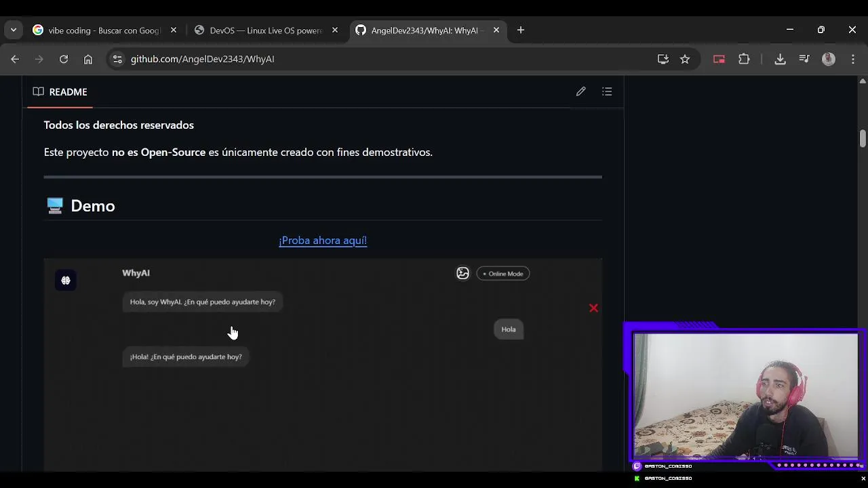Go forward in browser history
This screenshot has width=868, height=488.
pos(39,59)
